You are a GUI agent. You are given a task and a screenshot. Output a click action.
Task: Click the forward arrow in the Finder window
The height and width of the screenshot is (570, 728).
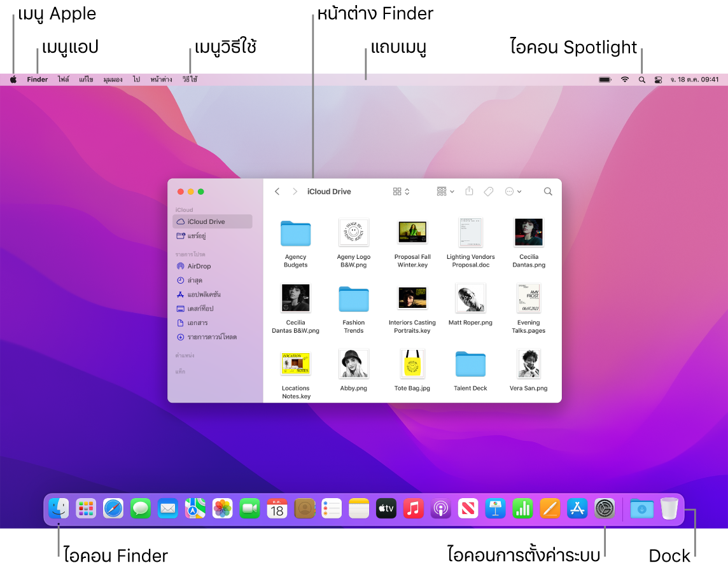pos(295,191)
